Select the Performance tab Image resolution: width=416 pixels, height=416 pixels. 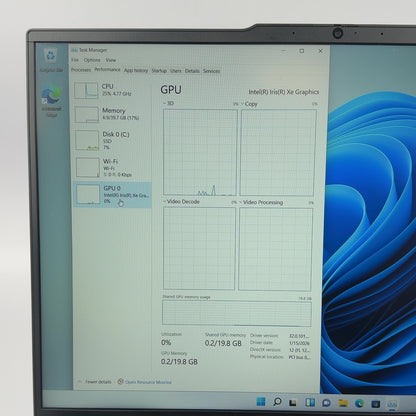pyautogui.click(x=107, y=70)
